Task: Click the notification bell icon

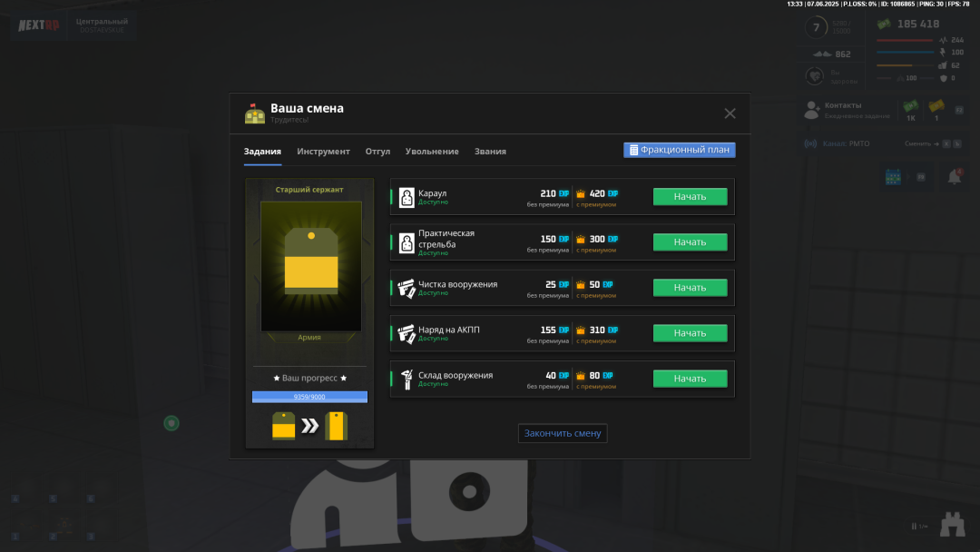Action: pyautogui.click(x=955, y=177)
